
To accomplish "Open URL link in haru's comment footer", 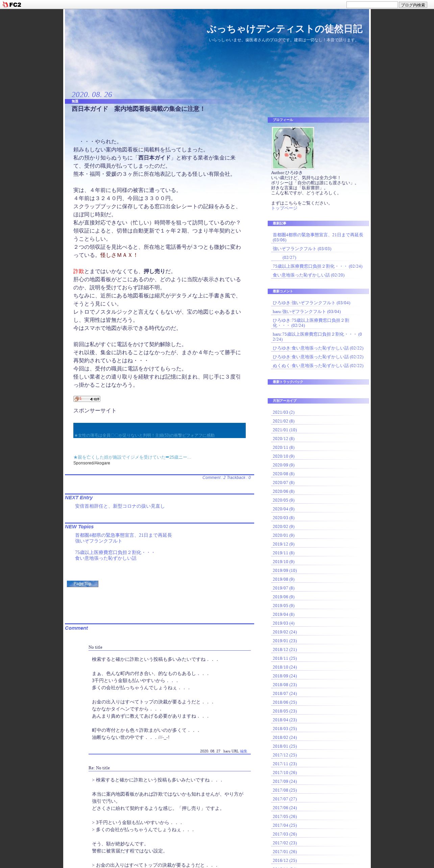I will point(235,751).
